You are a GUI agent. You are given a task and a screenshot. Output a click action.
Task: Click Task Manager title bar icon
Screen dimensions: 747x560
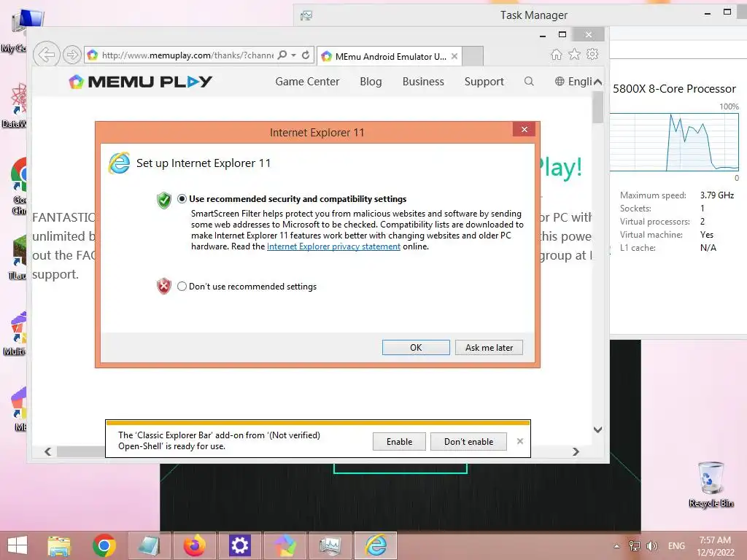click(x=306, y=16)
